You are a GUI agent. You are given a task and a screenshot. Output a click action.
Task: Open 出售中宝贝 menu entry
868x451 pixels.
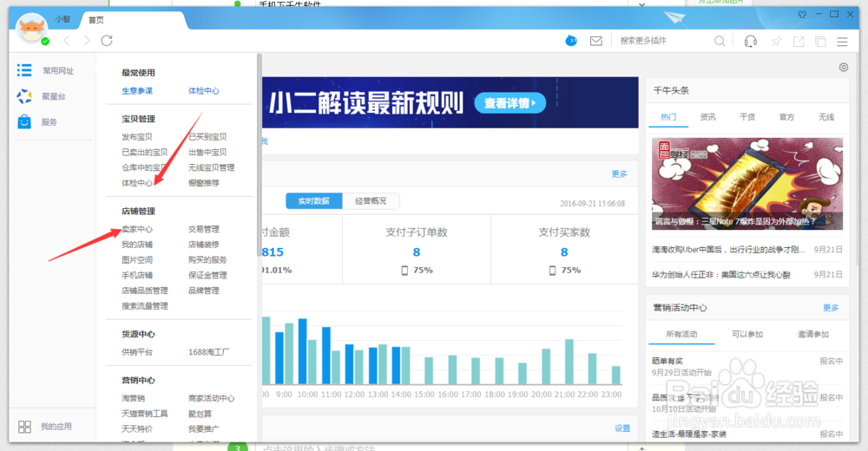207,152
